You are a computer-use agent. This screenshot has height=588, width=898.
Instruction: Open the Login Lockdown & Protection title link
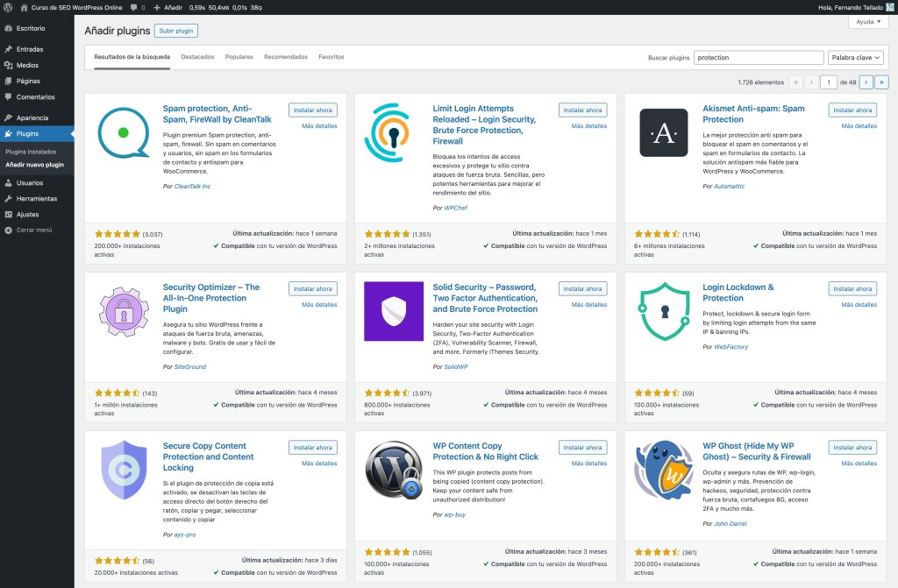pos(738,293)
